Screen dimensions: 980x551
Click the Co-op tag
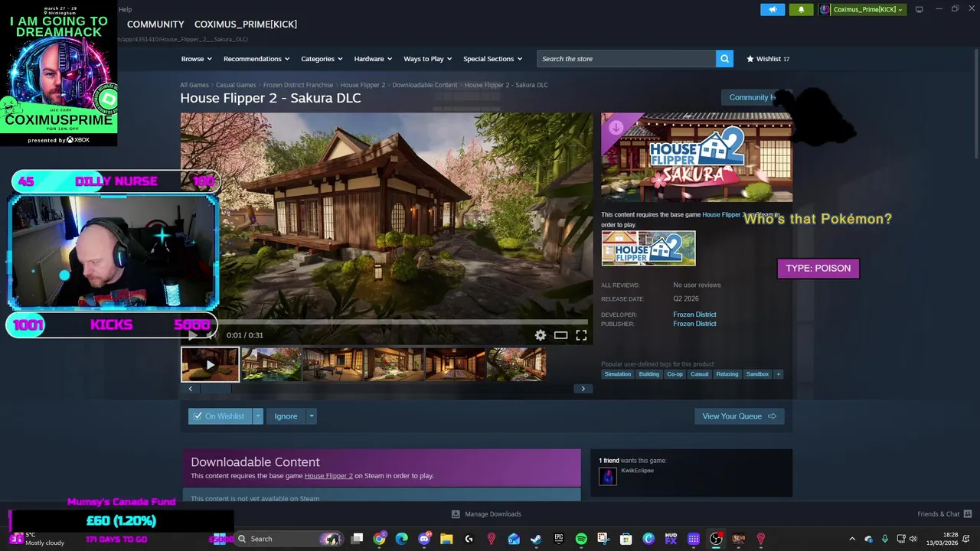point(675,374)
